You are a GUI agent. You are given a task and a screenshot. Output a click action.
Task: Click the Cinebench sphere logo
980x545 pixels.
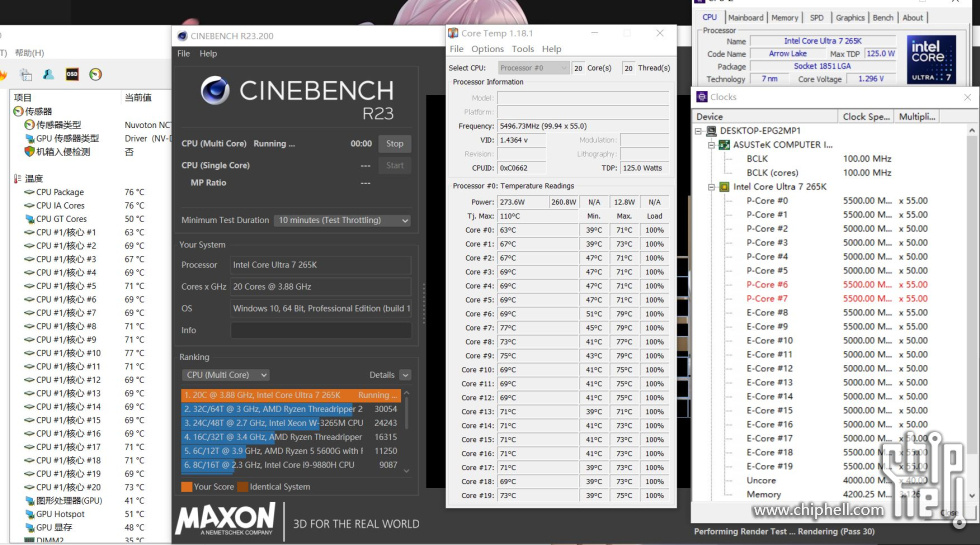click(x=214, y=90)
